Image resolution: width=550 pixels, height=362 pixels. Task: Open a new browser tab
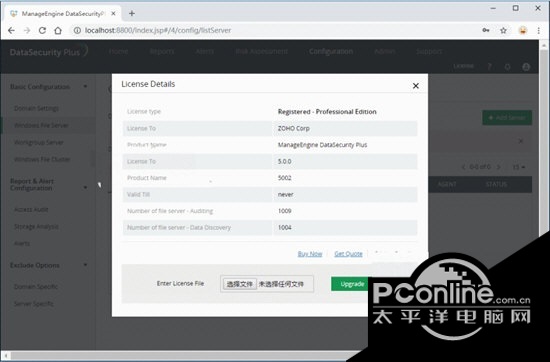point(132,13)
